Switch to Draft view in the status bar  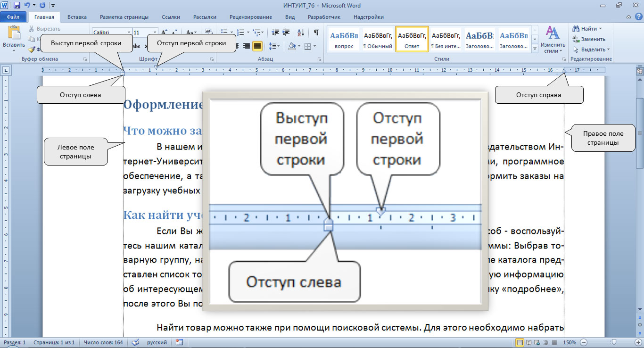(x=554, y=342)
